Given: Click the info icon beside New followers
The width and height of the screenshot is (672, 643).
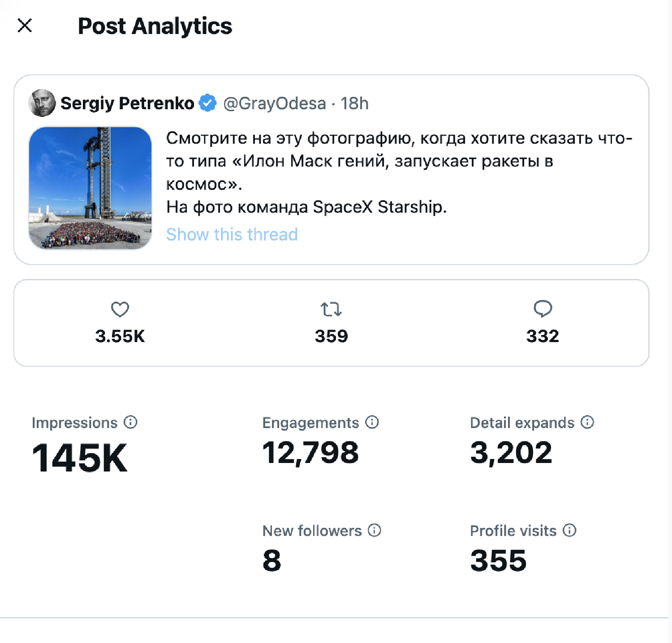Looking at the screenshot, I should click(x=375, y=531).
